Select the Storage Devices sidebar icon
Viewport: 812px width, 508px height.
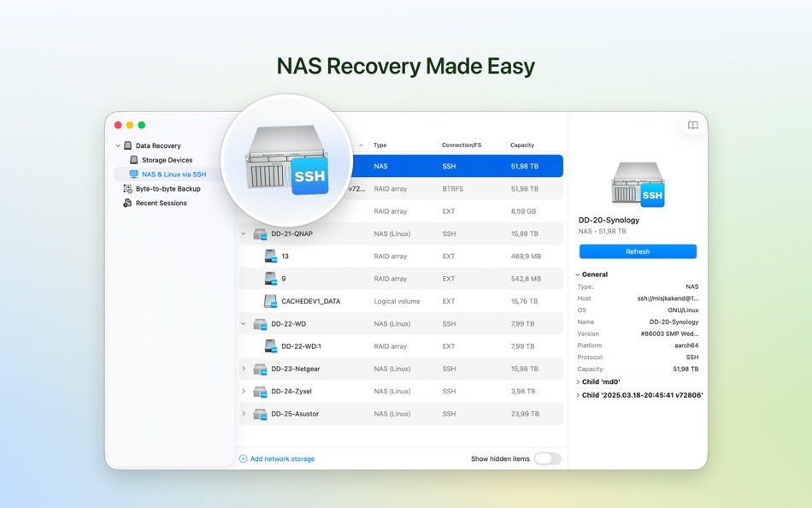point(134,160)
